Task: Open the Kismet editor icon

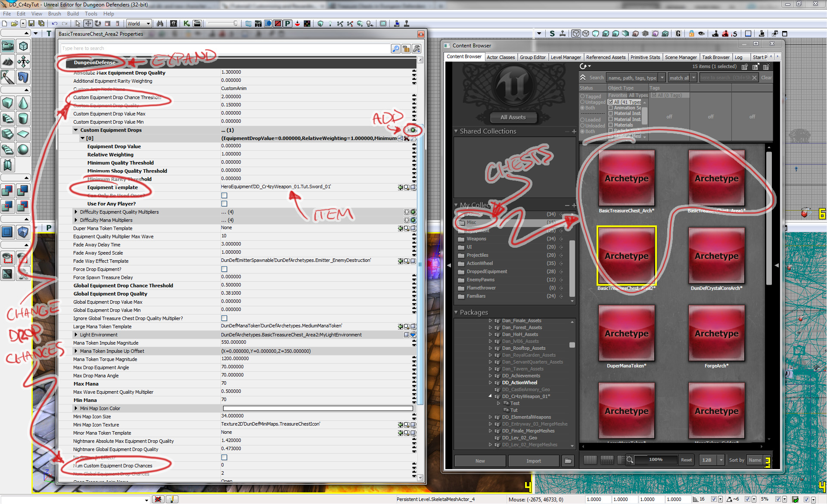Action: pos(187,24)
